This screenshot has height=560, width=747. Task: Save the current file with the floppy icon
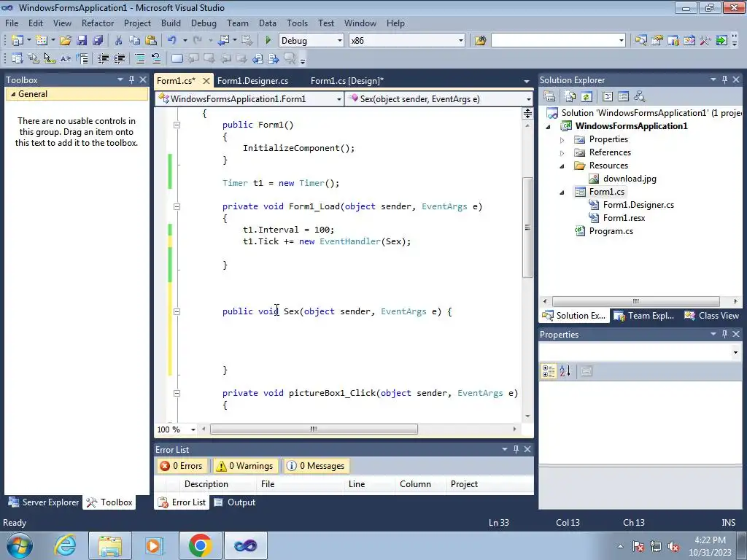(x=82, y=41)
